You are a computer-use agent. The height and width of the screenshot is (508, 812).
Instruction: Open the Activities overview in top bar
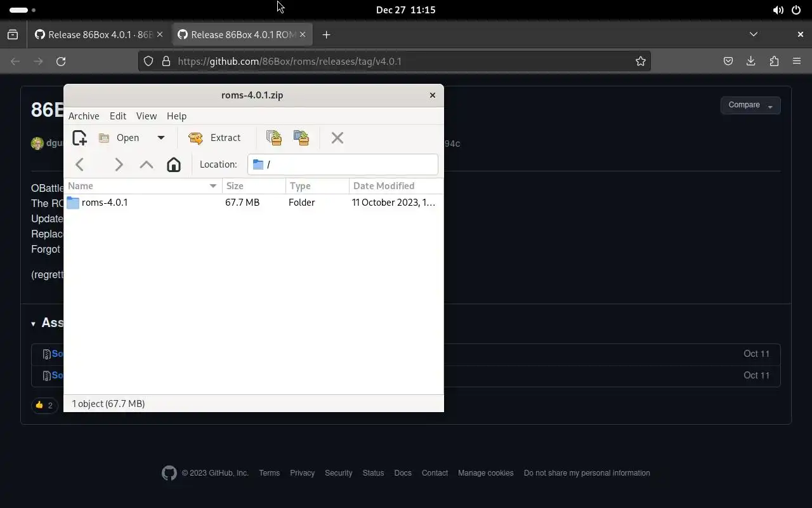click(x=23, y=10)
